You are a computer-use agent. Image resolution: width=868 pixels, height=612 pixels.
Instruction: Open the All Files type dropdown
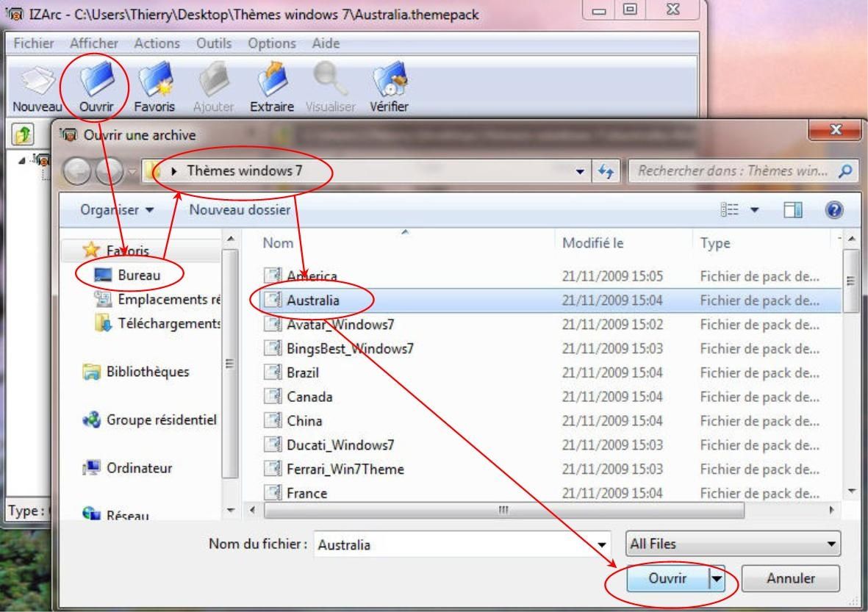coord(733,544)
